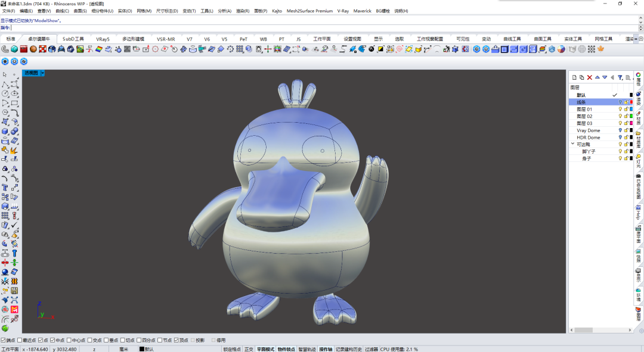644x352 pixels.
Task: Toggle 顶点 vertex snap checkbox
Action: (176, 340)
